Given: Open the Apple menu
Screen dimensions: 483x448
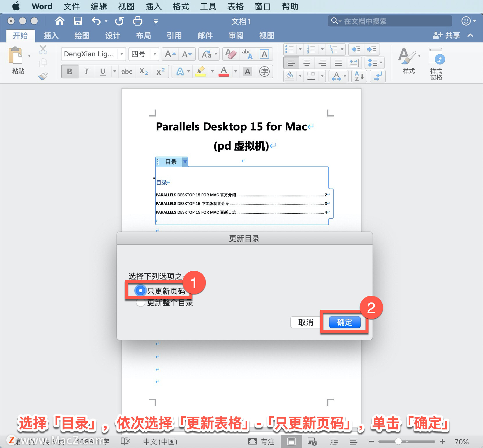Looking at the screenshot, I should pyautogui.click(x=16, y=6).
